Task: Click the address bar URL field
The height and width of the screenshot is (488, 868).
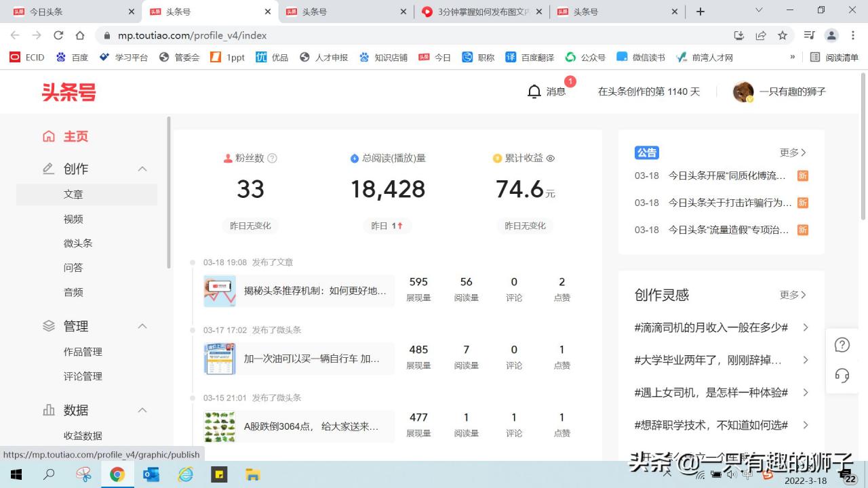Action: point(414,35)
